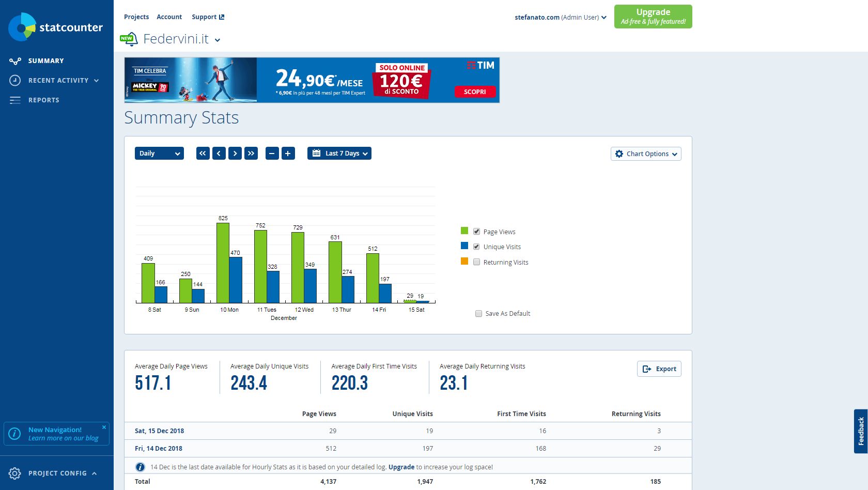This screenshot has height=490, width=868.
Task: Expand the Chart Options dropdown
Action: 646,154
